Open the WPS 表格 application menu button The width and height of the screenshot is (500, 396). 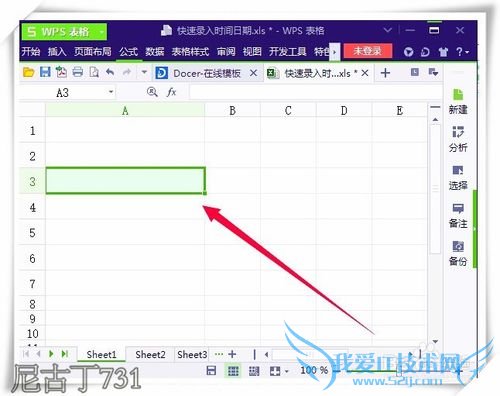pos(64,32)
